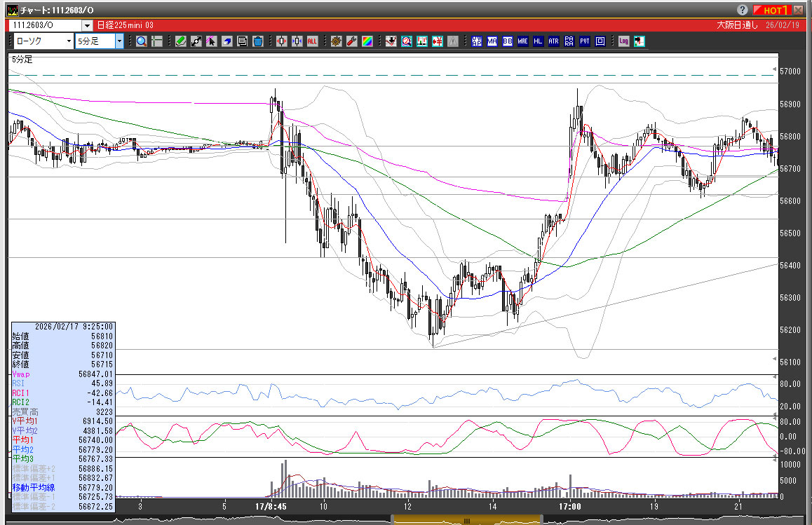Viewport: 812px width, 525px height.
Task: Click the question mark help icon
Action: [x=743, y=10]
